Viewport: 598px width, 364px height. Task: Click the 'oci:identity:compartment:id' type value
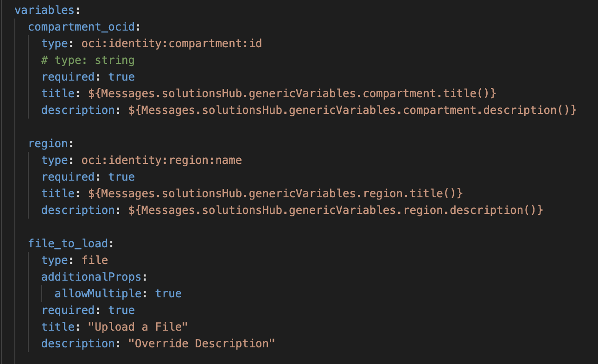[x=172, y=44]
